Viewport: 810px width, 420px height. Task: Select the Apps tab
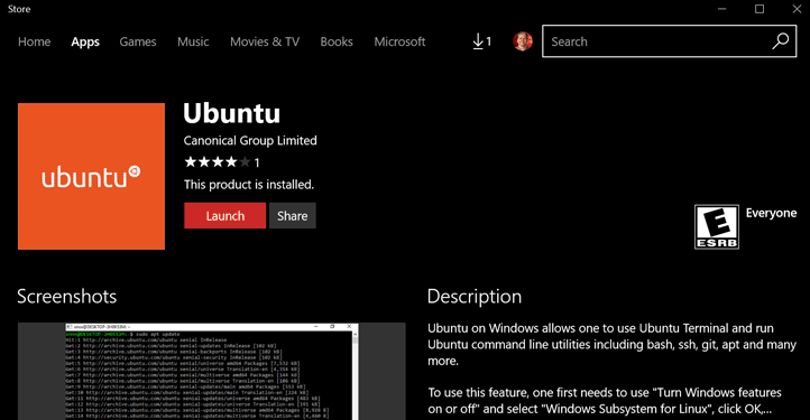click(x=85, y=42)
